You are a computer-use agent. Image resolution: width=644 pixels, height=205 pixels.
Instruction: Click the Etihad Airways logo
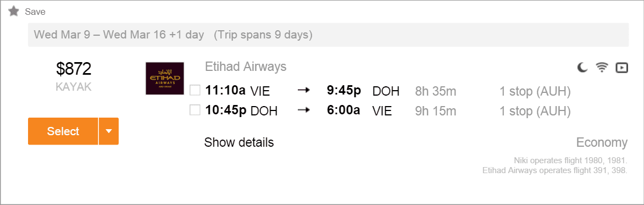coord(165,78)
